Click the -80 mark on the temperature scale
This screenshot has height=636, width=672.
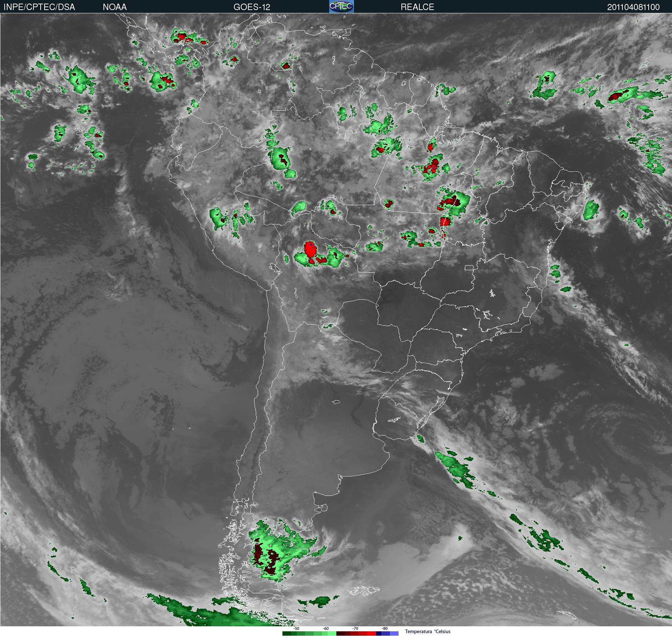[x=385, y=628]
